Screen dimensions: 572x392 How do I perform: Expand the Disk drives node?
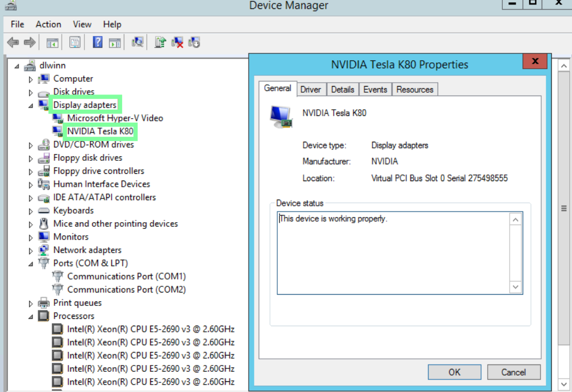pos(31,92)
